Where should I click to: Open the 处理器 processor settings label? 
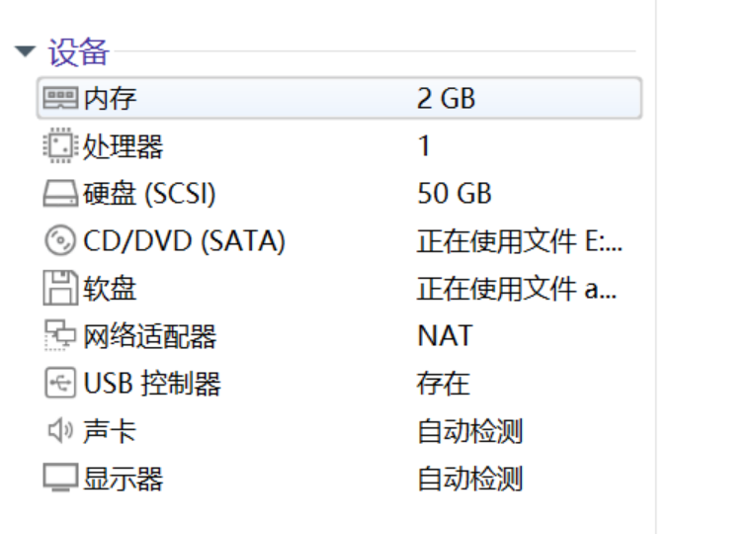pos(123,146)
